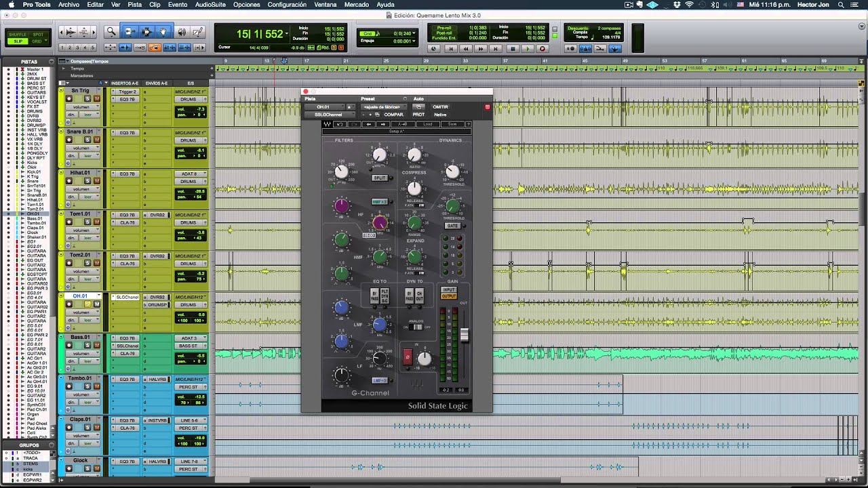The width and height of the screenshot is (868, 488).
Task: Select Slip edit mode
Action: tap(18, 41)
